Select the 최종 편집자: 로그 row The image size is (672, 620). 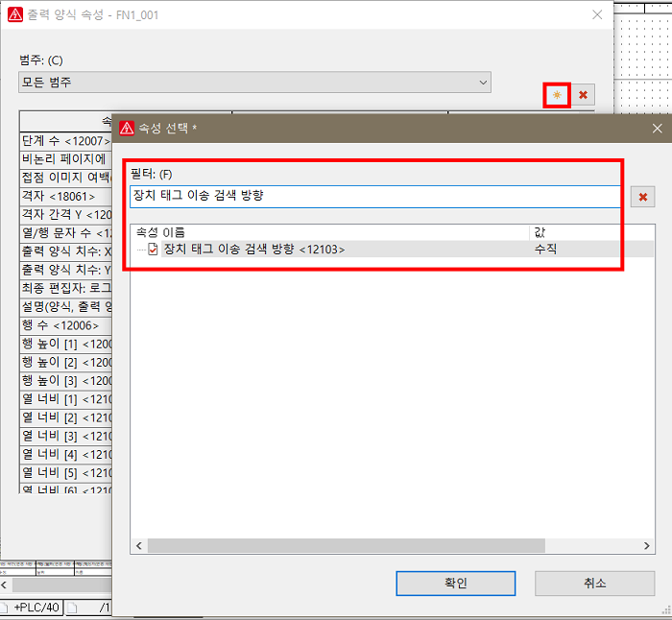pos(66,288)
